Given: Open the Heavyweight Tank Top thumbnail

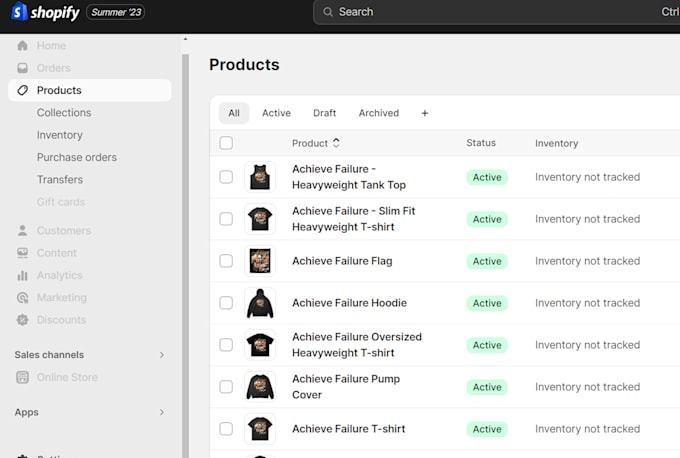Looking at the screenshot, I should coord(260,177).
